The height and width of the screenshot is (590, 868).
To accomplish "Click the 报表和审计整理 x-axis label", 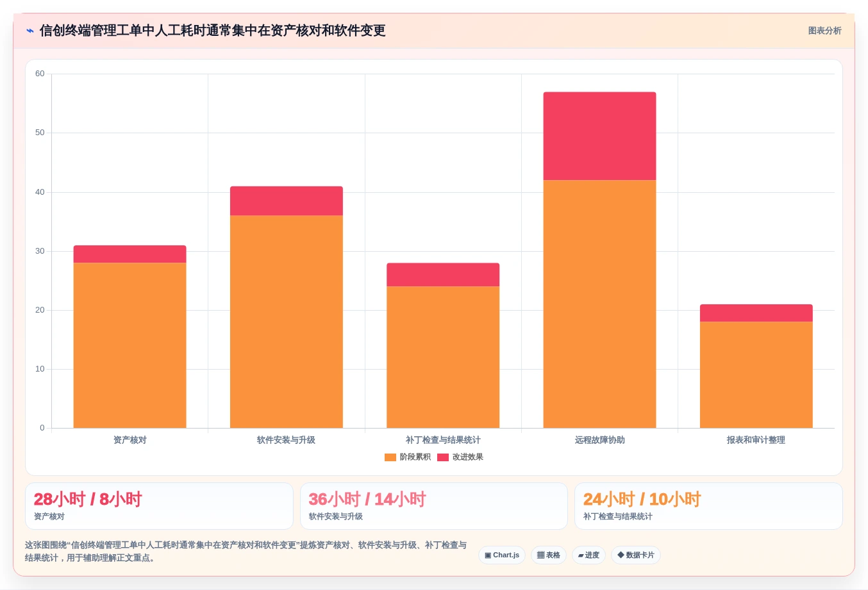I will (x=756, y=440).
